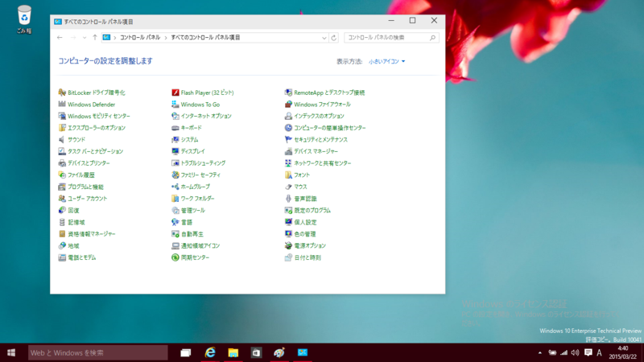
Task: Open the サウンド speaker icon
Action: point(62,139)
